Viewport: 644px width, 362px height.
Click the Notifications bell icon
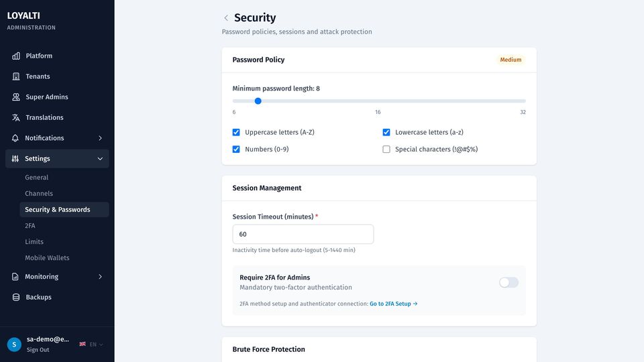coord(15,138)
